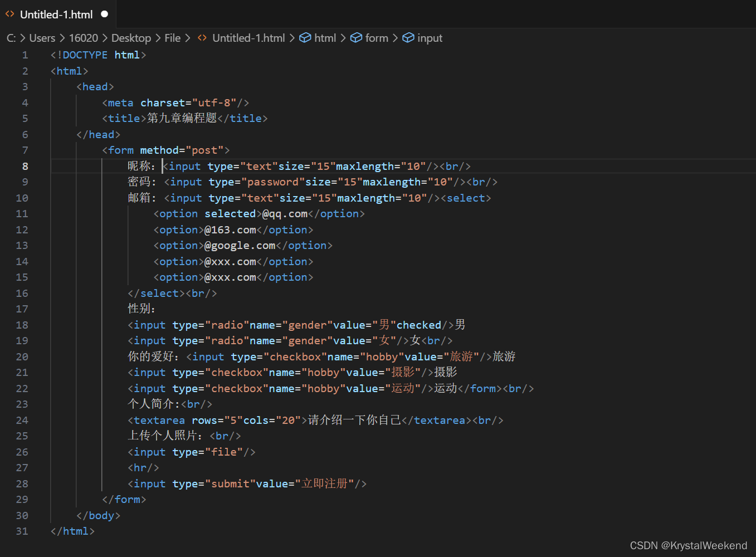The image size is (756, 557).
Task: Click the text 请介绍一下你自己
Action: click(x=354, y=420)
